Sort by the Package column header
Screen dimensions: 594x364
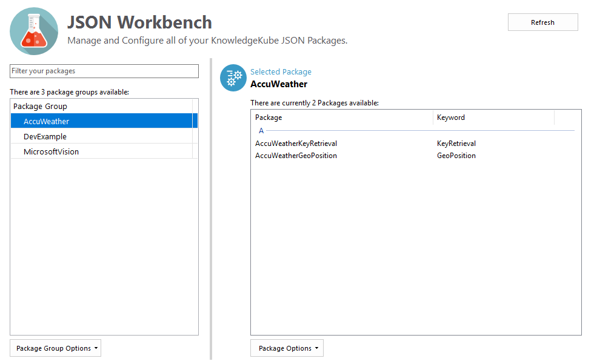pos(342,117)
